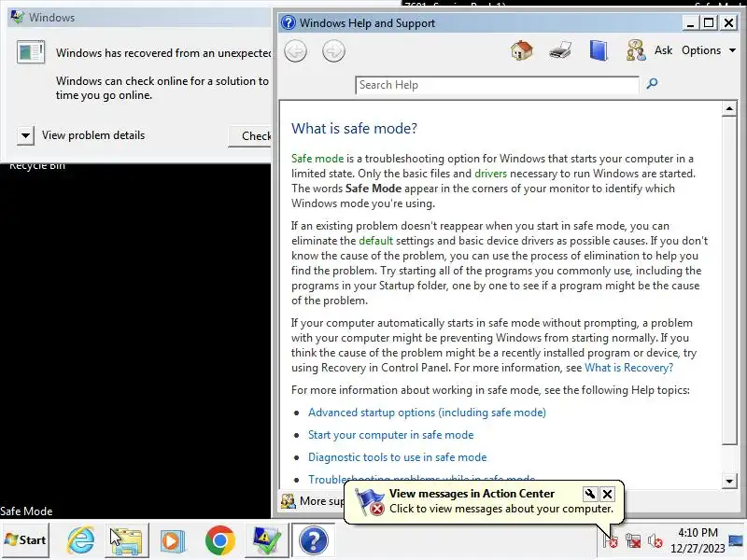747x560 pixels.
Task: Click the Check button in Windows dialog
Action: (x=250, y=136)
